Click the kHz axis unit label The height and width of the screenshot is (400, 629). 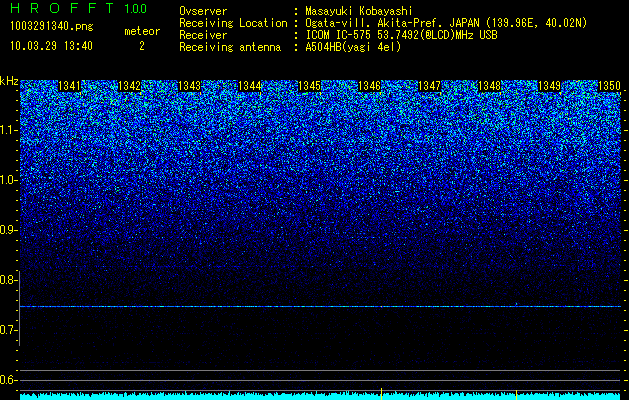pos(9,81)
